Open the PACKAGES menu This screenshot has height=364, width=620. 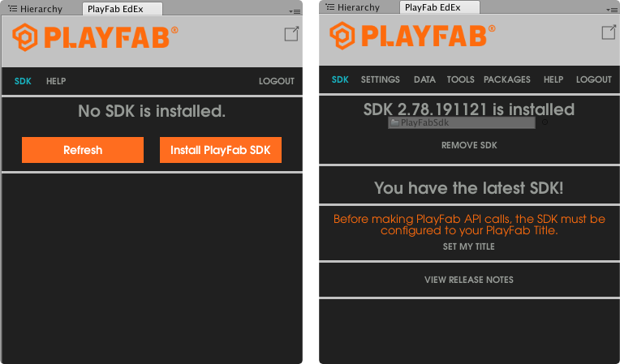tap(507, 79)
